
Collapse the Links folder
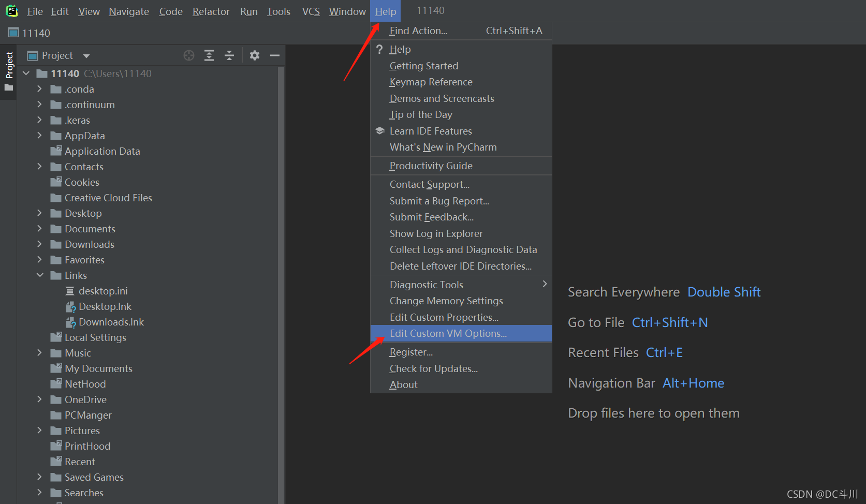(40, 275)
